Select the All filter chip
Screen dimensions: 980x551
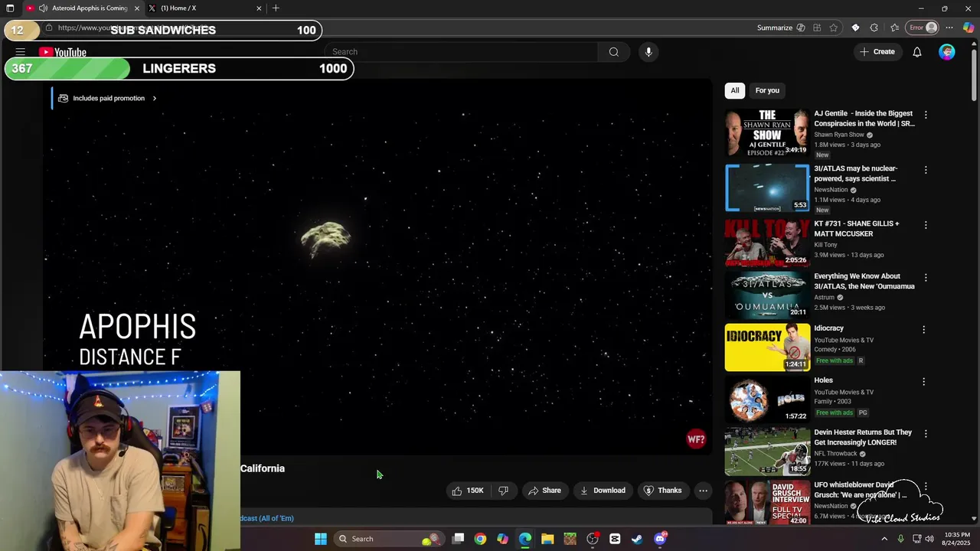click(735, 90)
